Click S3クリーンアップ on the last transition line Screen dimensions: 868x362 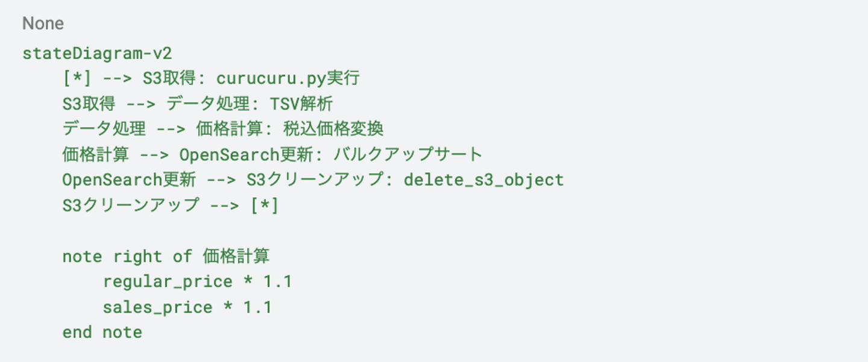130,205
